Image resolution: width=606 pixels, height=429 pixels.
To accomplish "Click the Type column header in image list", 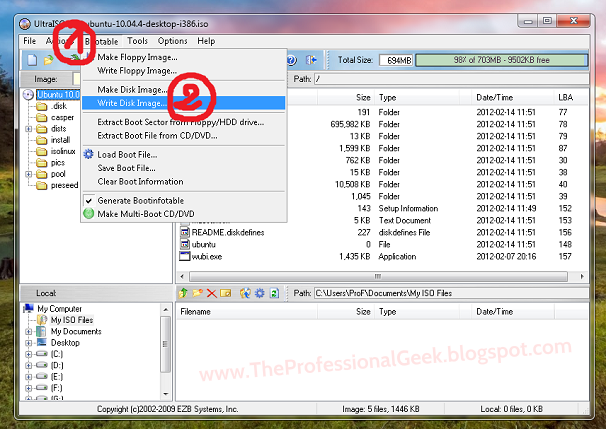I will 417,97.
